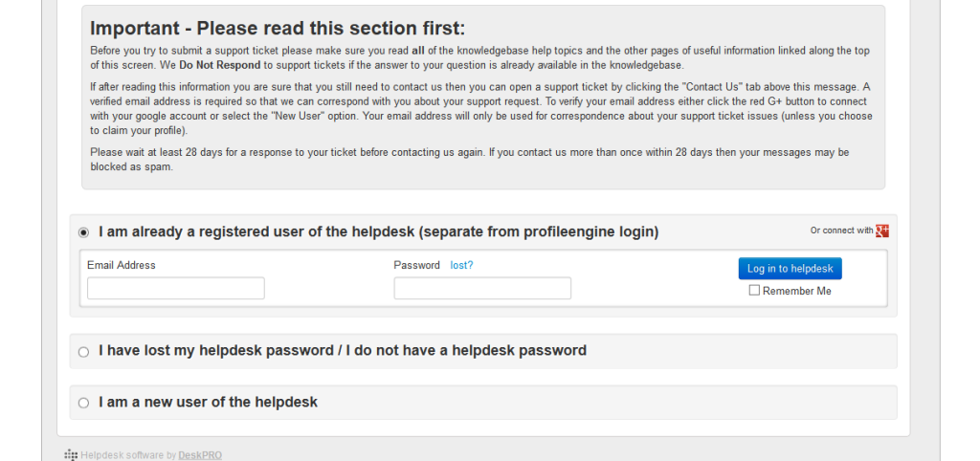Viewport: 980px width, 461px height.
Task: Select the already registered user radio button
Action: coord(83,232)
